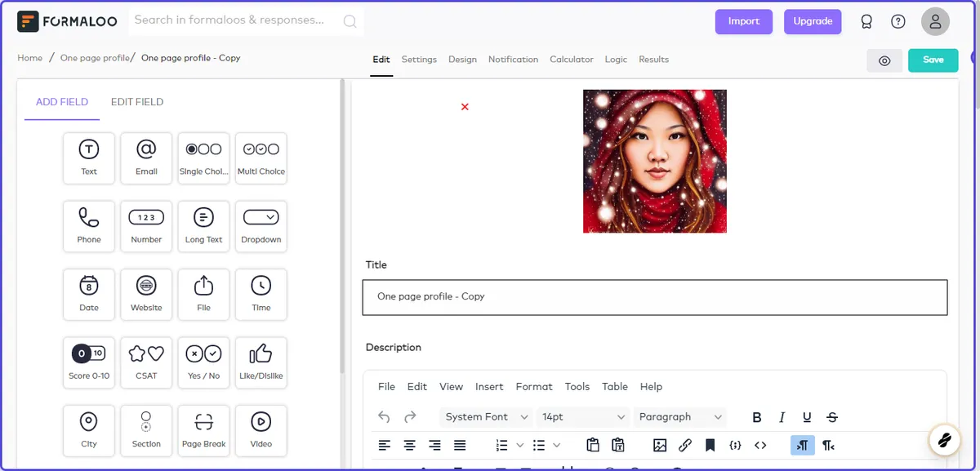The width and height of the screenshot is (980, 471).
Task: Add a Time field
Action: coord(261,295)
